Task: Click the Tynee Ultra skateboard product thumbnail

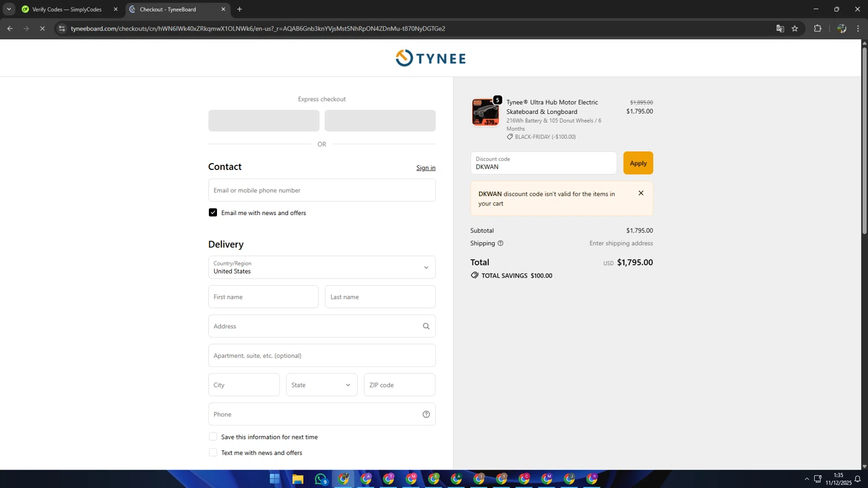Action: coord(485,112)
